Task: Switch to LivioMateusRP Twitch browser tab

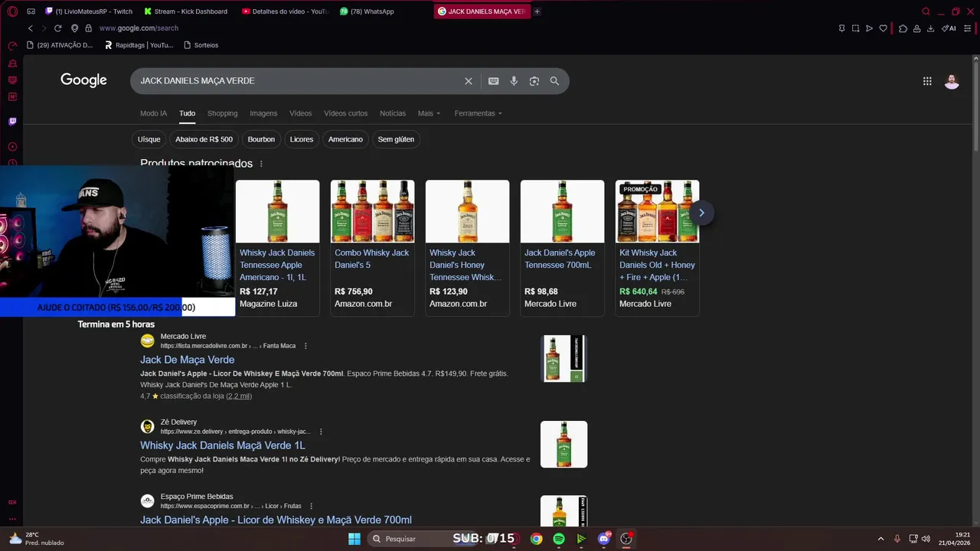Action: tap(89, 11)
